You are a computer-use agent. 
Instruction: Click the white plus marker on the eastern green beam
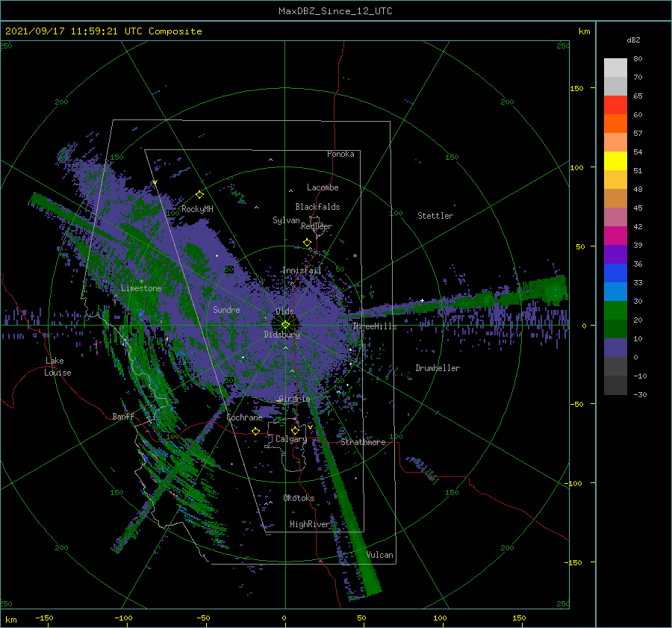[x=422, y=300]
